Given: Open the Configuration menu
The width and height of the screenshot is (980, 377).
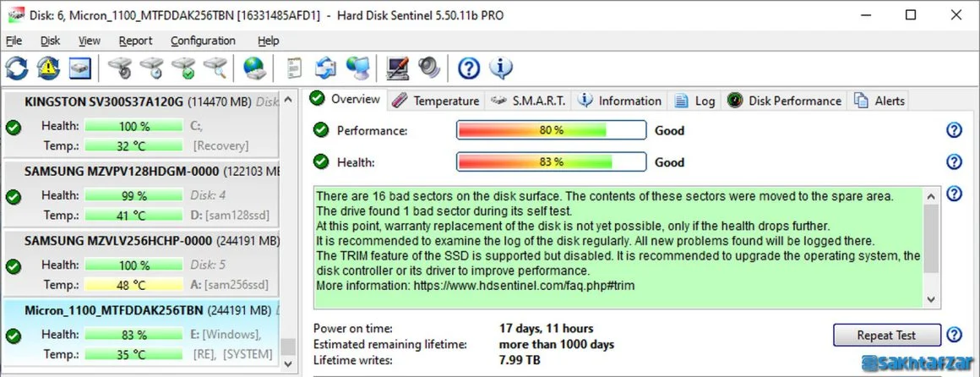Looking at the screenshot, I should point(203,41).
